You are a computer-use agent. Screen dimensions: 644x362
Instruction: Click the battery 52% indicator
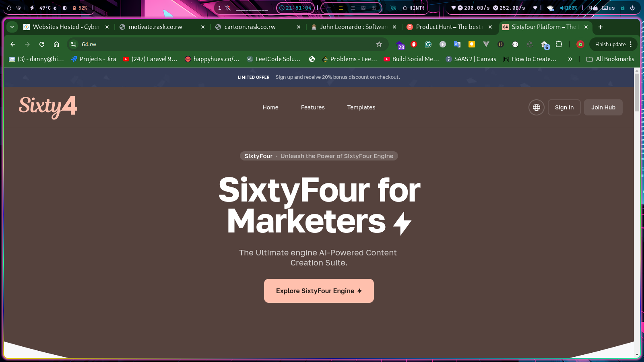[80, 8]
